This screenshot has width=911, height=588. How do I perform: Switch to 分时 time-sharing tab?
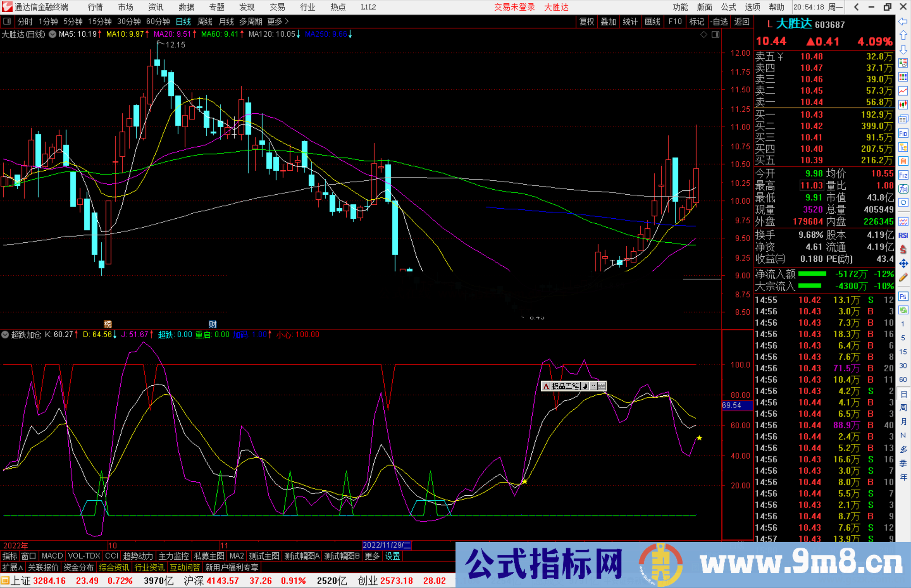pyautogui.click(x=25, y=21)
